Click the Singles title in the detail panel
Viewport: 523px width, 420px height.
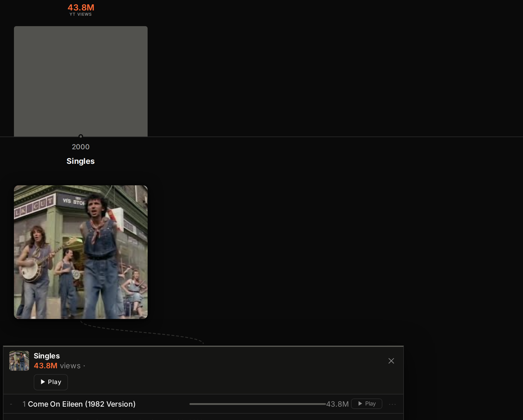pos(47,356)
